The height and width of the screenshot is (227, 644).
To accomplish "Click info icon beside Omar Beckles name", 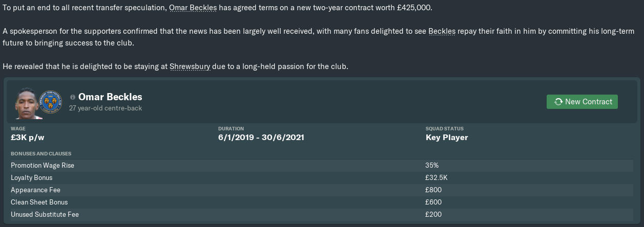I will point(73,97).
